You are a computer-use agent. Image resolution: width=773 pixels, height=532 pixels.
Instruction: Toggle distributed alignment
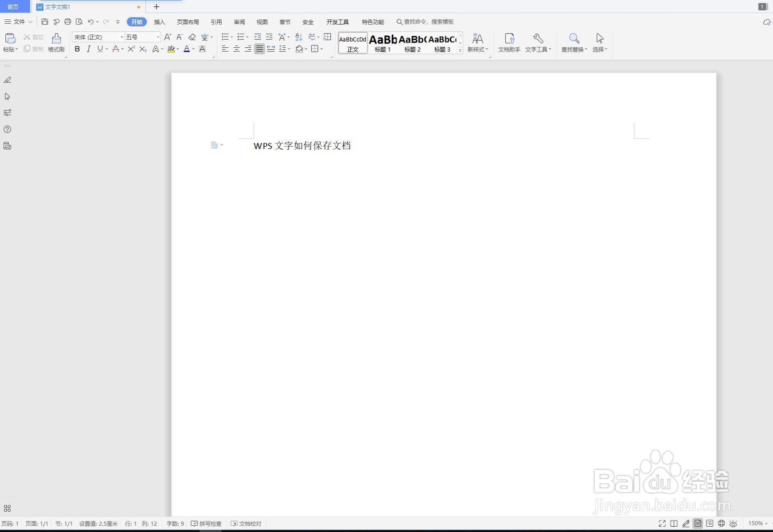[271, 49]
